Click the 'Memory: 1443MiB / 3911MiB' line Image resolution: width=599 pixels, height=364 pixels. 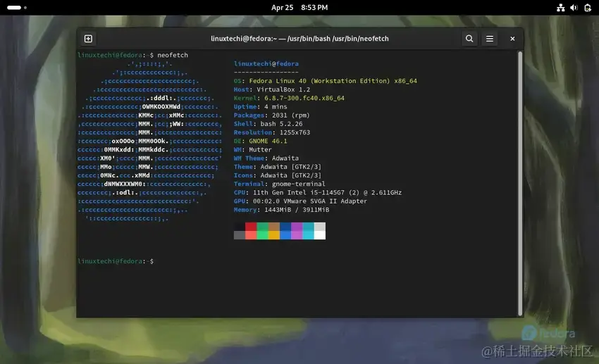pyautogui.click(x=282, y=210)
